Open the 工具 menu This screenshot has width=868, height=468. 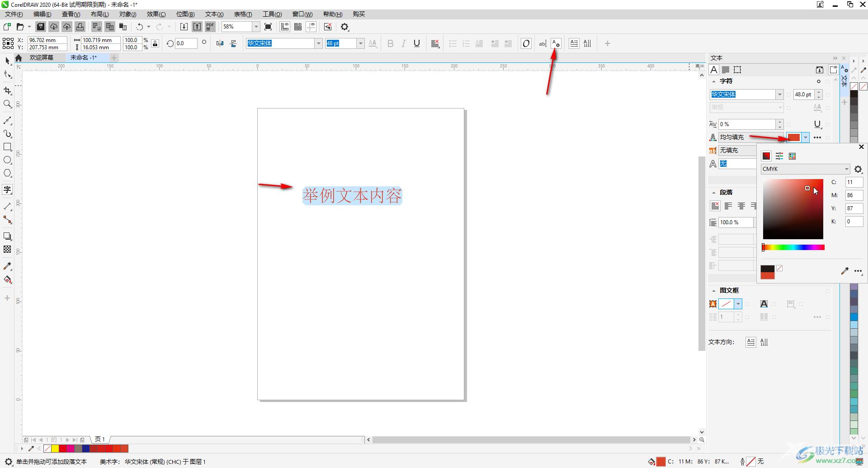272,14
